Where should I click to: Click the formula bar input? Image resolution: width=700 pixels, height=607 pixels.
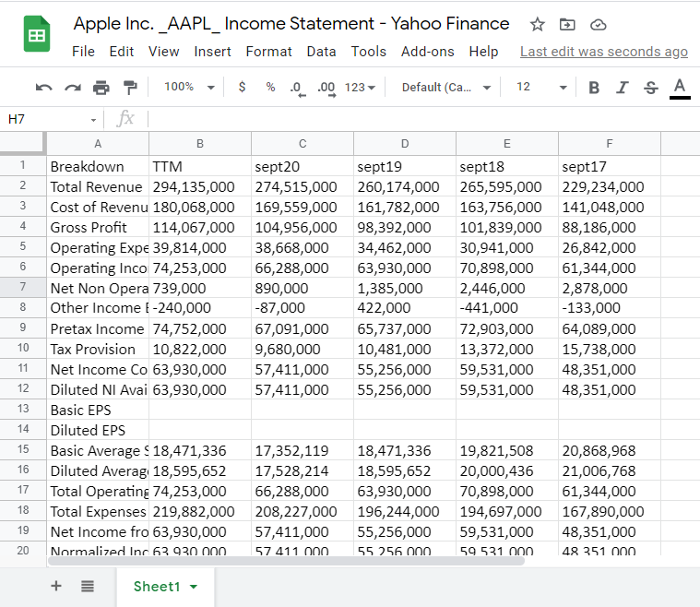423,119
